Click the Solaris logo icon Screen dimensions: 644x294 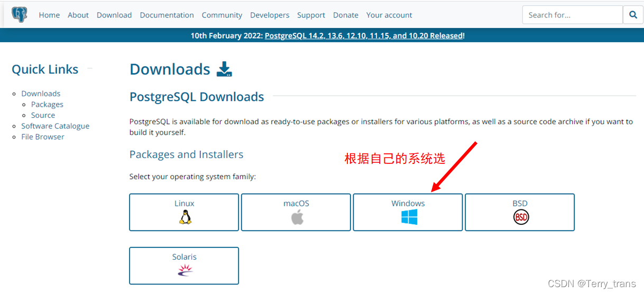185,270
